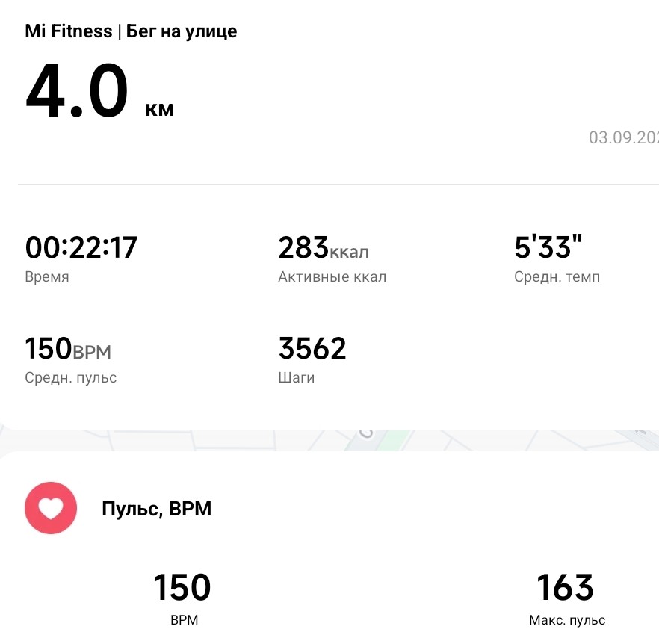The height and width of the screenshot is (644, 659).
Task: Tap the 00:22:17 duration value
Action: [x=81, y=247]
